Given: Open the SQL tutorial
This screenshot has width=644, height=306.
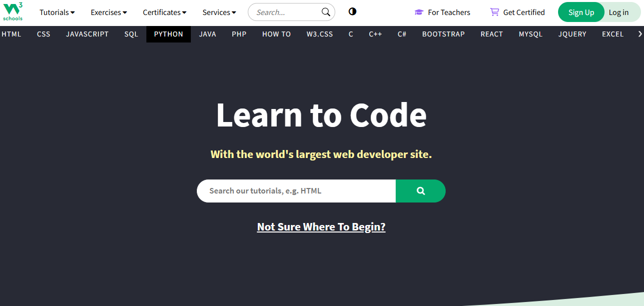Looking at the screenshot, I should click(x=131, y=34).
